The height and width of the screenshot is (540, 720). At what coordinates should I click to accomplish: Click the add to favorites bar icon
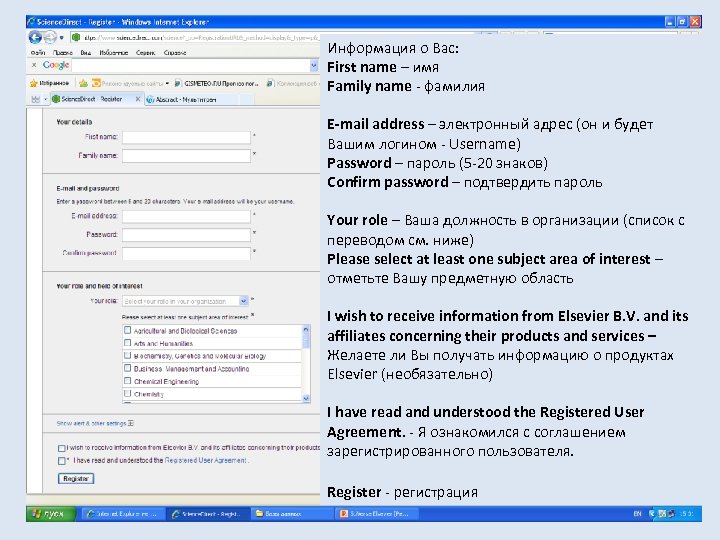click(83, 84)
